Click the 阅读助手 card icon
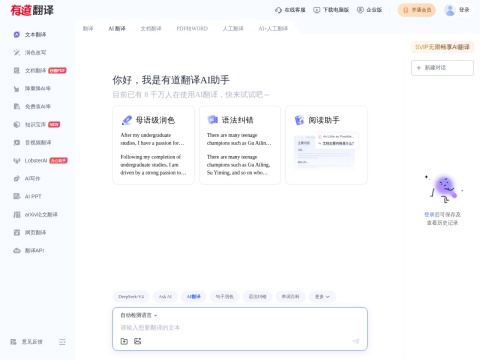 click(299, 120)
